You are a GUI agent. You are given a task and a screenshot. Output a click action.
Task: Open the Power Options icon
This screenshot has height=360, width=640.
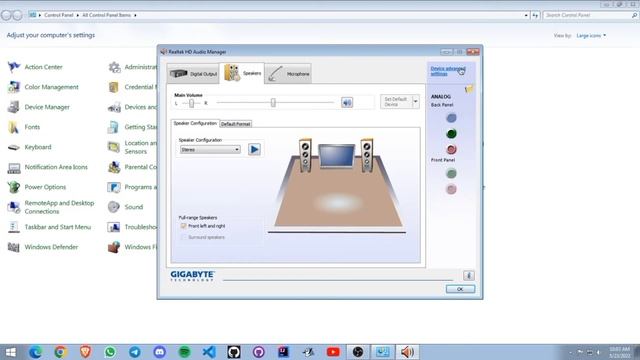coord(13,187)
